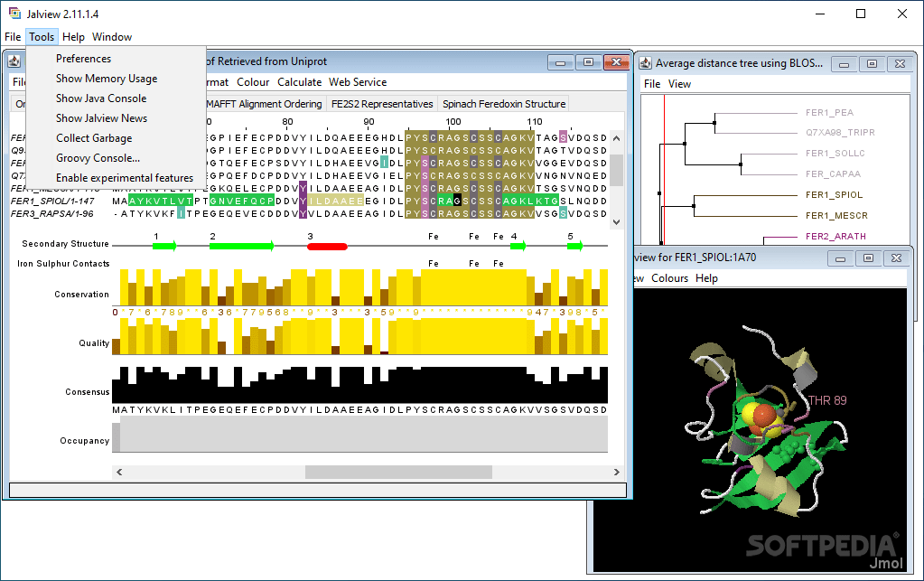Open the main Window menu
The width and height of the screenshot is (924, 581).
(x=112, y=36)
